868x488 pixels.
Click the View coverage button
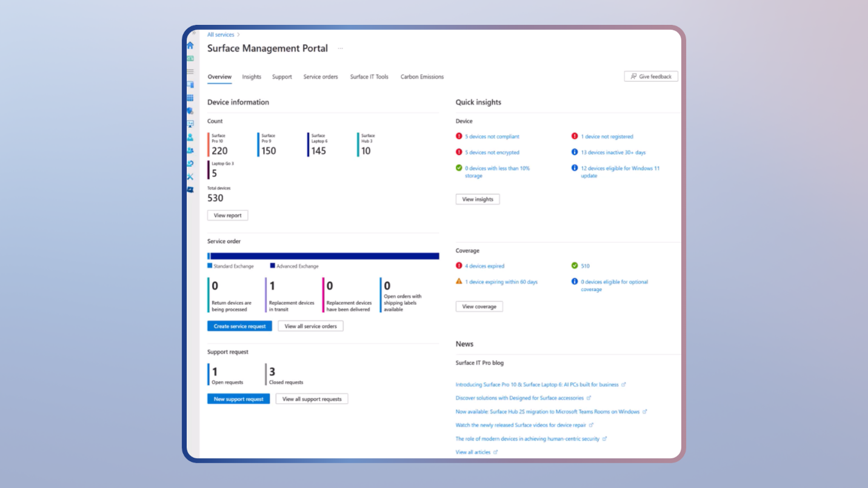(479, 307)
